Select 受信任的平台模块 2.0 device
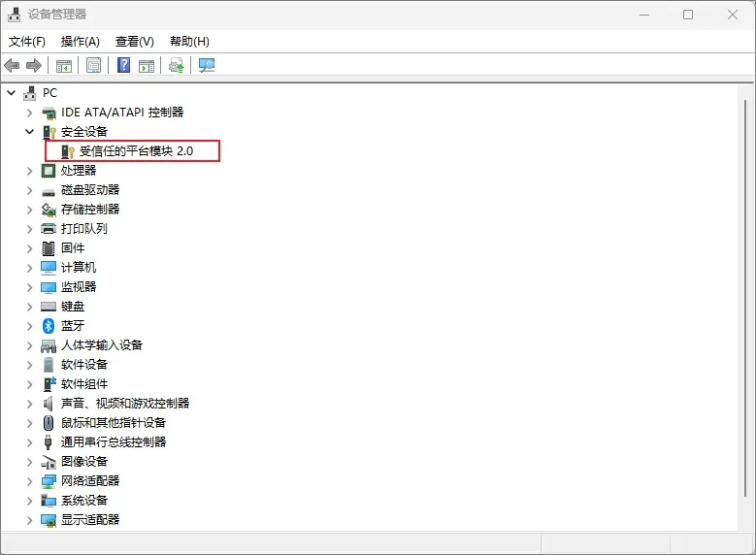 click(x=136, y=150)
